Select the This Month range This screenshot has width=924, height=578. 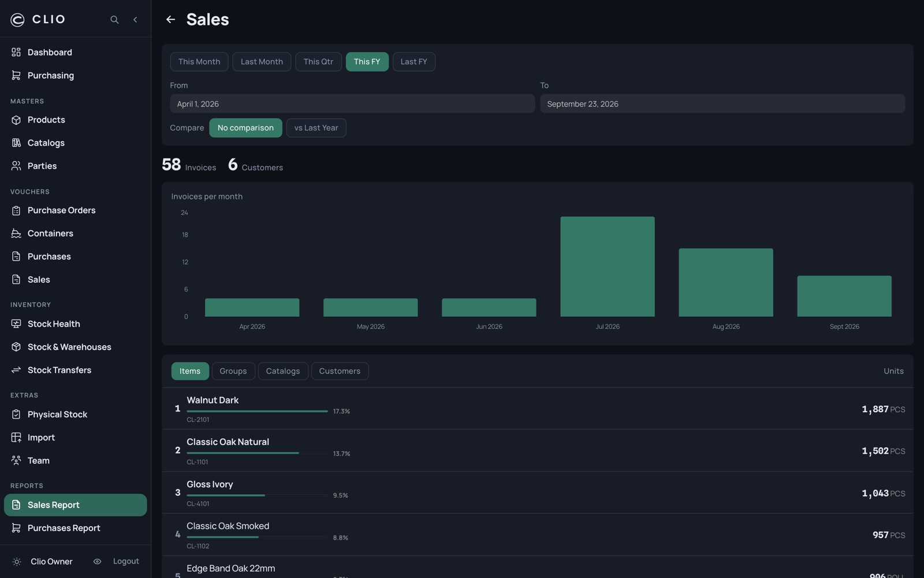click(199, 62)
